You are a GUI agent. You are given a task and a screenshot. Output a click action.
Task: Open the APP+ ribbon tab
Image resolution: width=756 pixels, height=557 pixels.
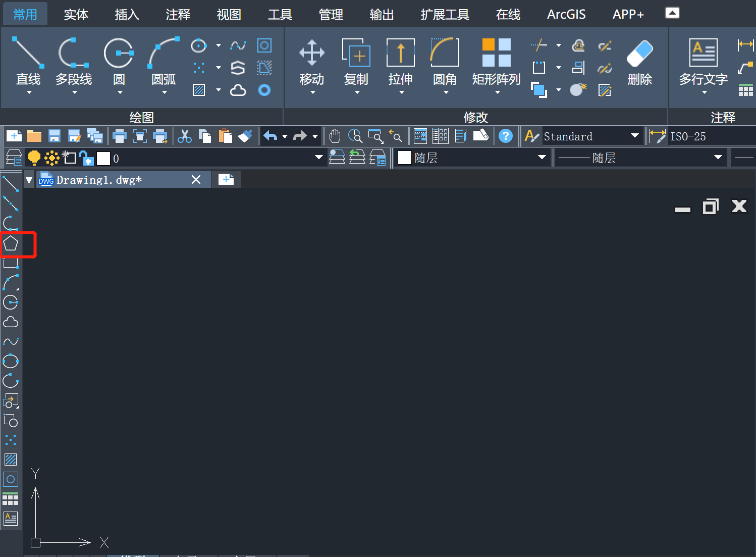click(x=628, y=14)
